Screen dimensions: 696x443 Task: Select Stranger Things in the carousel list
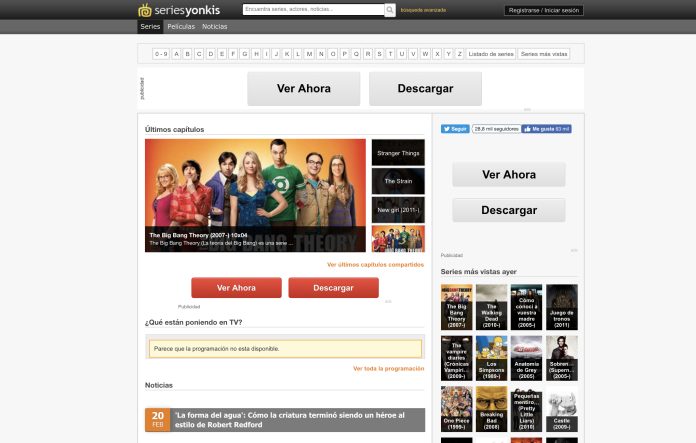(398, 153)
